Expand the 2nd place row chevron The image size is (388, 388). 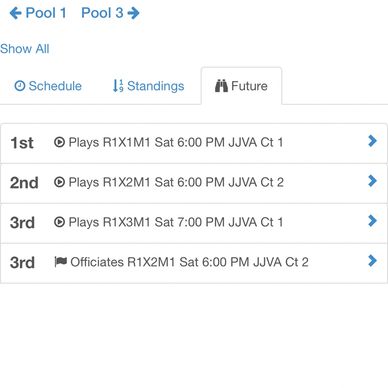point(372,181)
